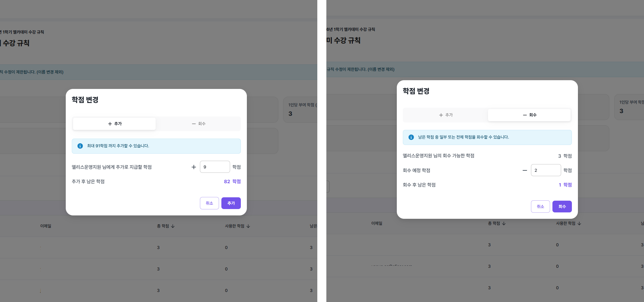Screen dimensions: 644x302
Task: Click the info icon in the 회수 dialog banner
Action: click(x=411, y=137)
